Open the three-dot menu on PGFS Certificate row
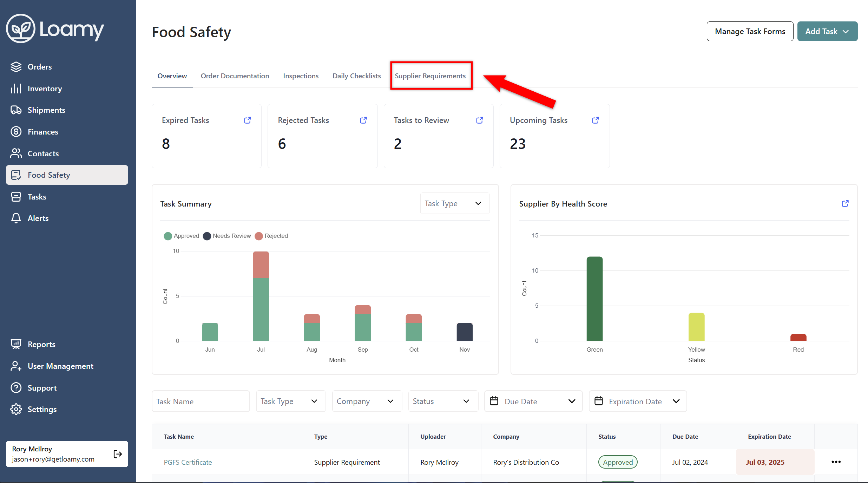Image resolution: width=868 pixels, height=483 pixels. pyautogui.click(x=836, y=462)
